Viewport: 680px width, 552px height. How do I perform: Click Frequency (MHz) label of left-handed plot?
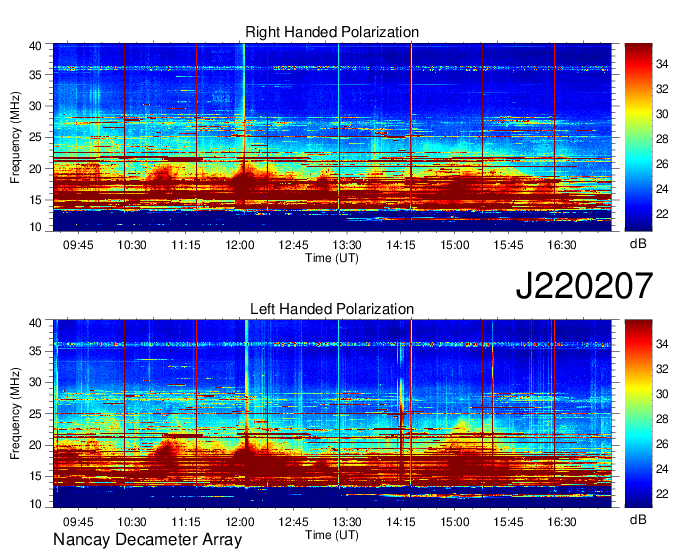(15, 414)
